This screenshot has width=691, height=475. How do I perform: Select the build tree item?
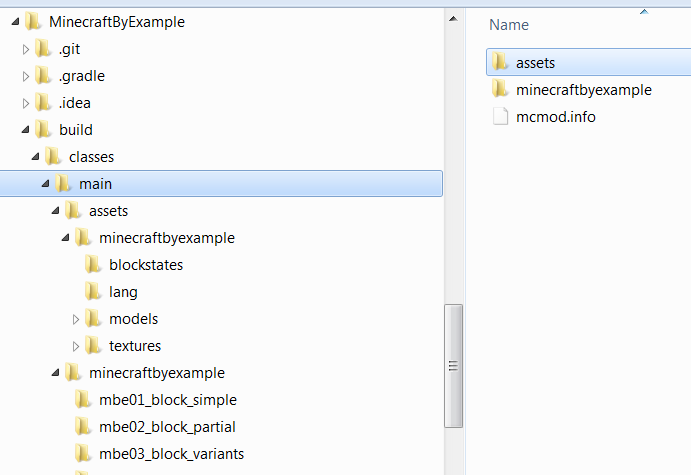(76, 130)
